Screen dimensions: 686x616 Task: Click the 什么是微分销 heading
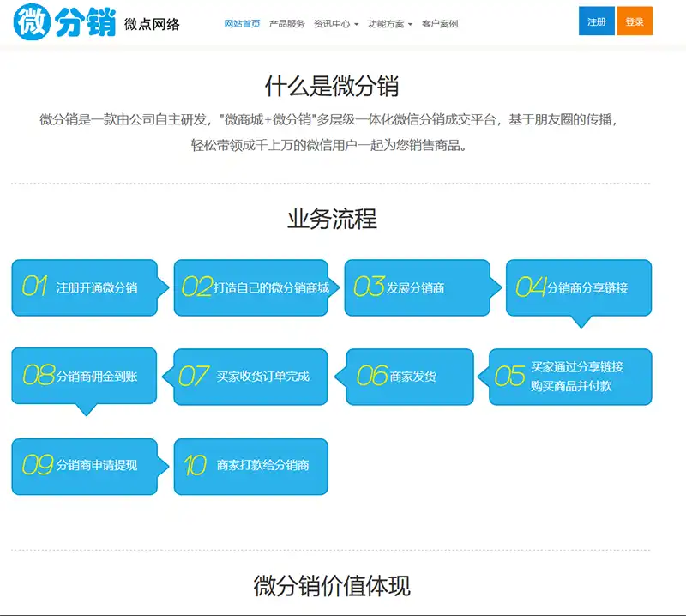point(331,87)
